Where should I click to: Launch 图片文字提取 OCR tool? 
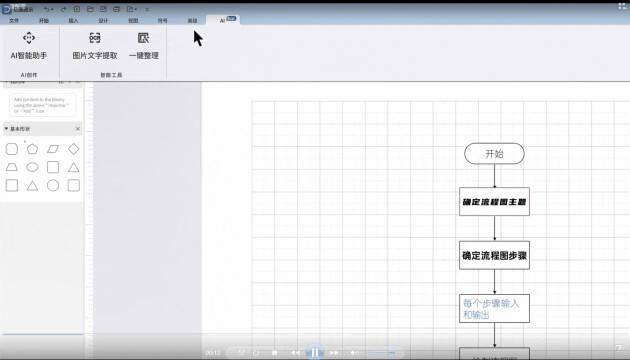tap(95, 46)
